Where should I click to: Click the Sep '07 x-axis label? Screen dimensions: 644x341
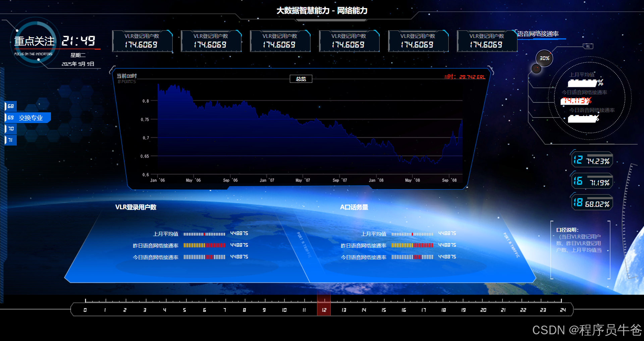(x=340, y=180)
